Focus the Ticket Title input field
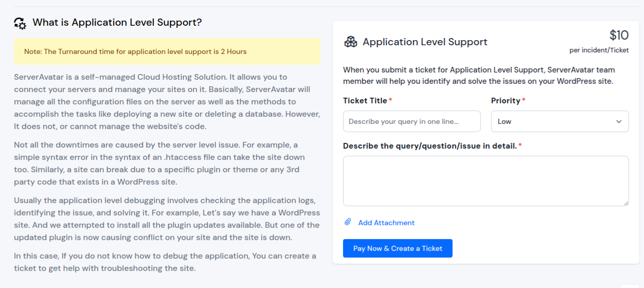Image resolution: width=644 pixels, height=288 pixels. tap(412, 121)
